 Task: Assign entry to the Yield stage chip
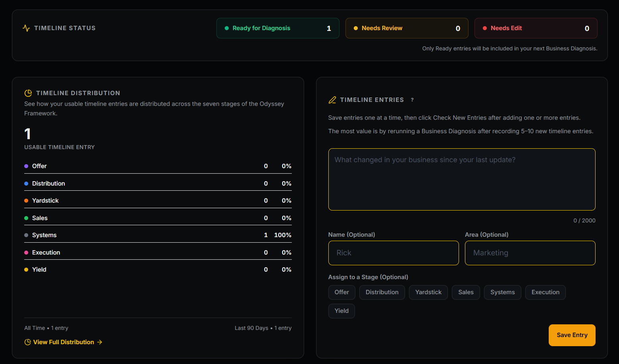click(x=341, y=311)
